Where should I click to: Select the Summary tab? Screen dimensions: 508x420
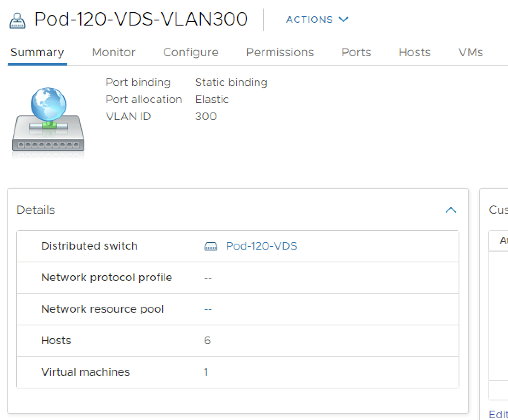click(37, 52)
